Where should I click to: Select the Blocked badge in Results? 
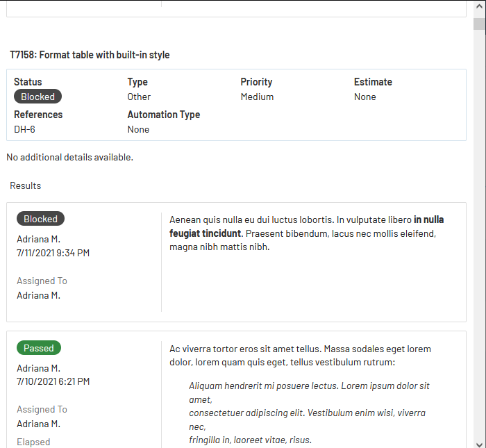[x=40, y=219]
